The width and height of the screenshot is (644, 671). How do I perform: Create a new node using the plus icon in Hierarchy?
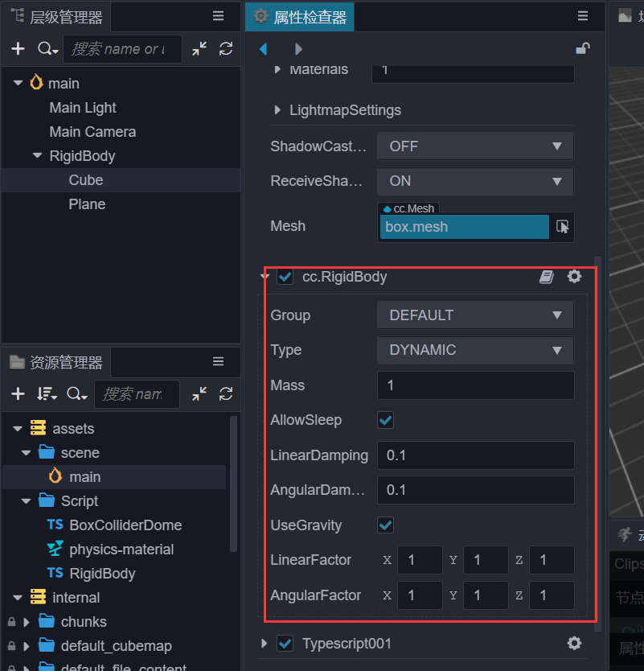[18, 49]
